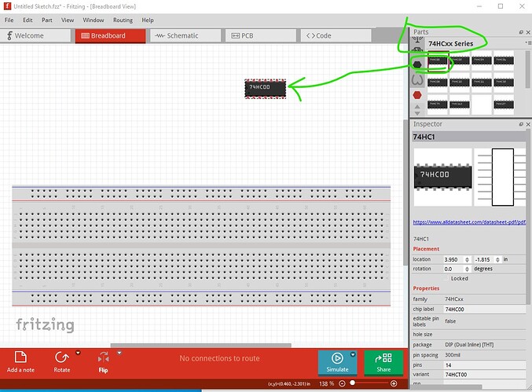Select the breadboard on the canvas

(201, 246)
